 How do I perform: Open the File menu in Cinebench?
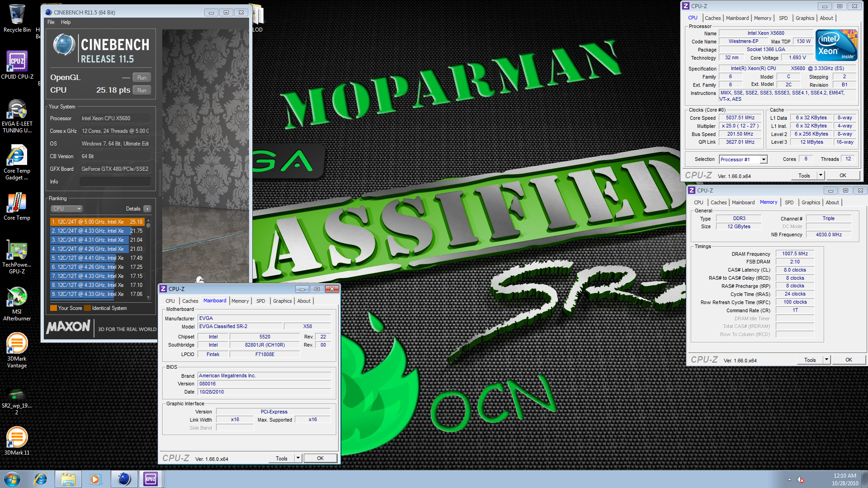click(51, 22)
